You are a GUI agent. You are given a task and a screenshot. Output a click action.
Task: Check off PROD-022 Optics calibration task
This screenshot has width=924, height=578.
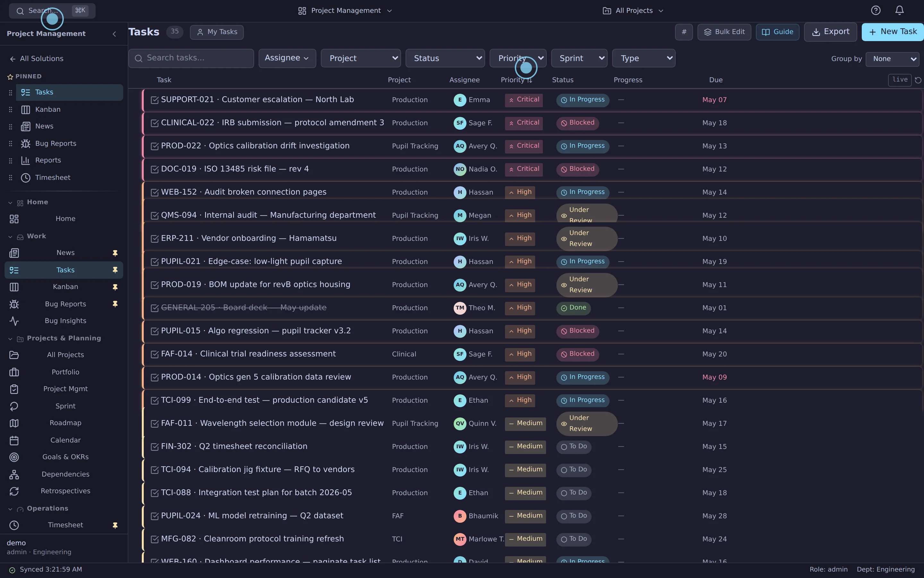tap(155, 146)
